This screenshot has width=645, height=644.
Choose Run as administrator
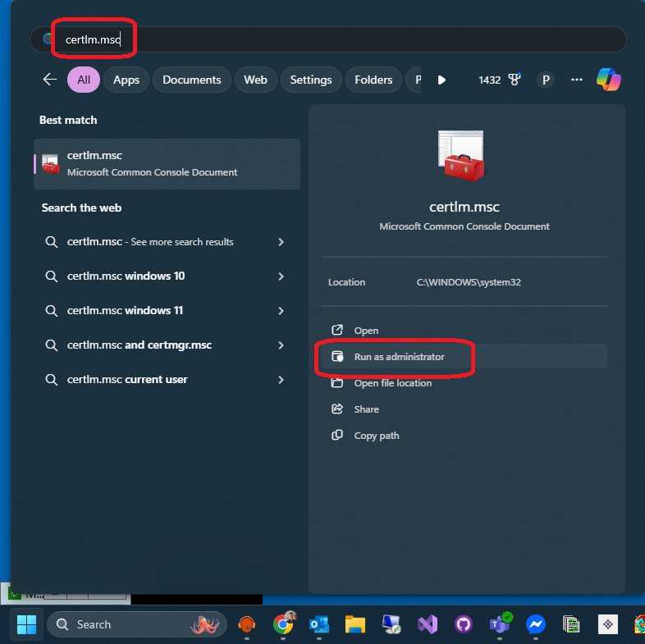[464, 357]
